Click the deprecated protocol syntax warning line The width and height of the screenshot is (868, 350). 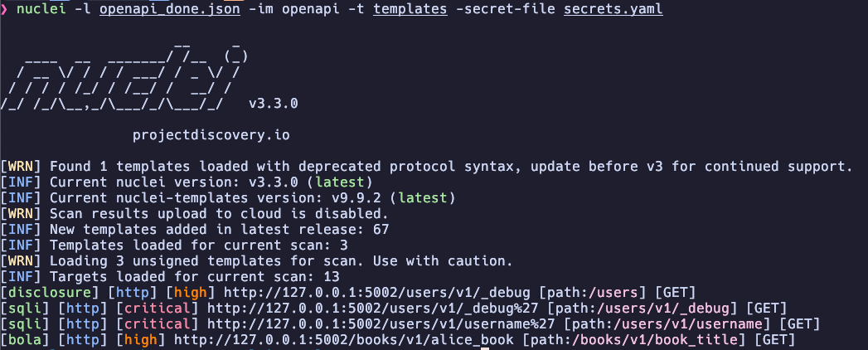pos(425,166)
